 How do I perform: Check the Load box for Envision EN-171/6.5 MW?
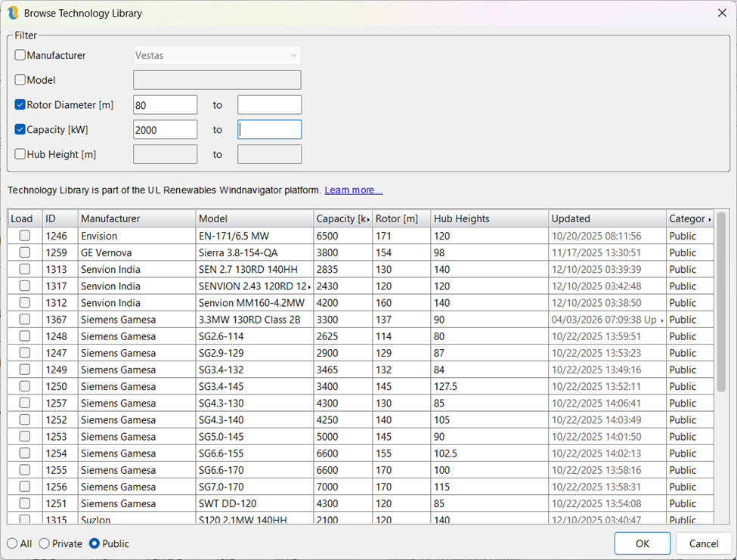[25, 236]
